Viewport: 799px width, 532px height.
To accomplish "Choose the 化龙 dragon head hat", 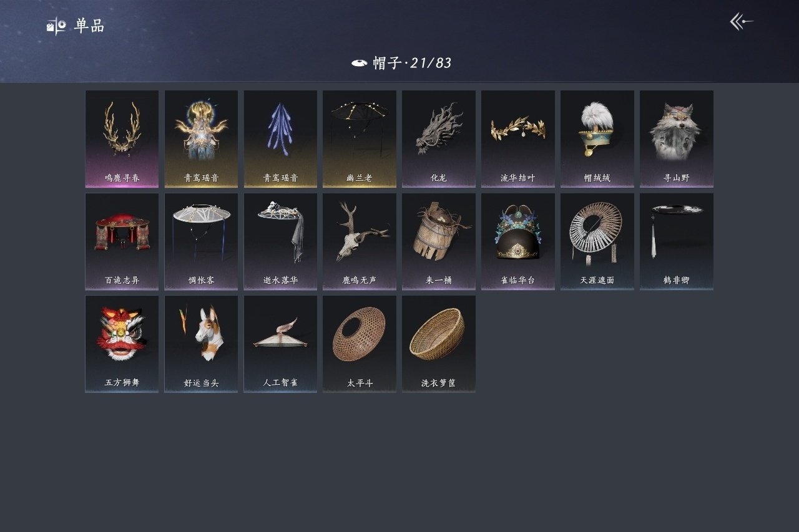I will point(439,139).
